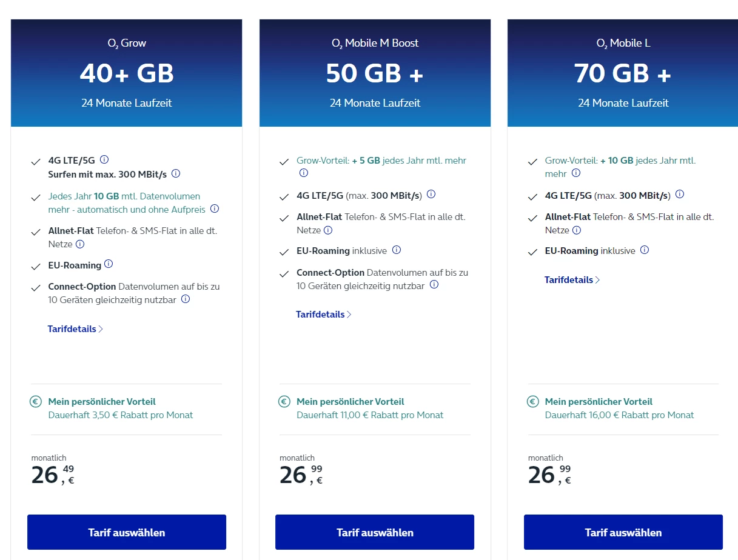Open info icon for Allnet-Flat in O2 Grow

coord(79,244)
